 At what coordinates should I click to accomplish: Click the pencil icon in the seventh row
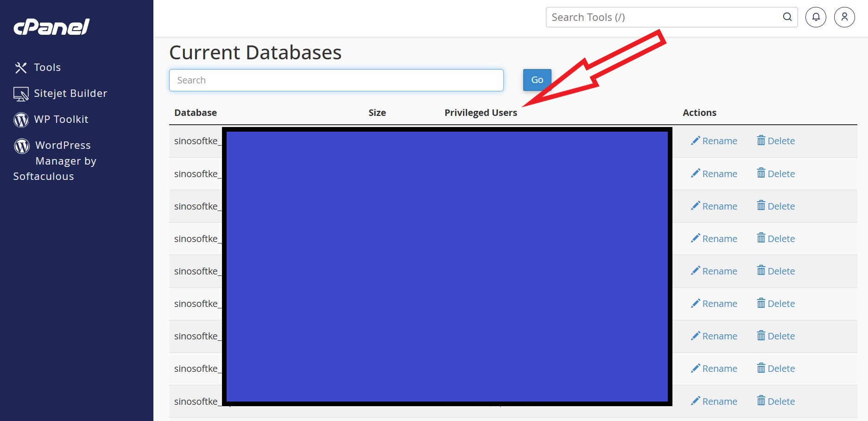(x=695, y=336)
